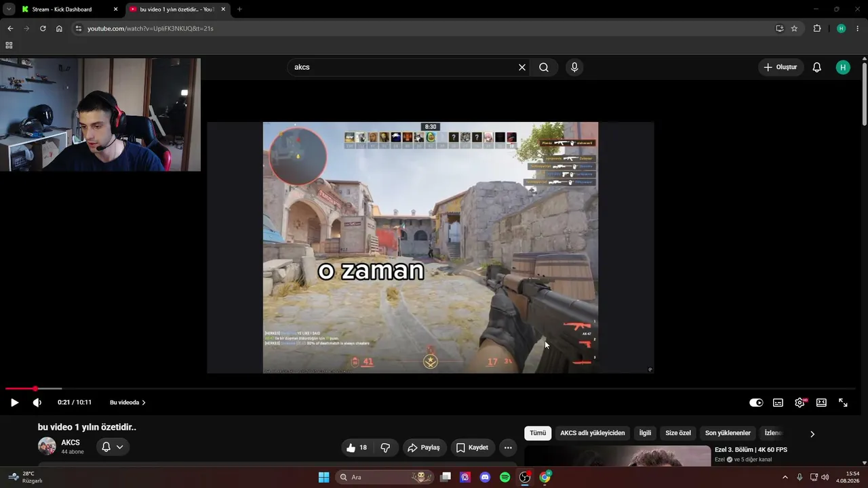The height and width of the screenshot is (488, 868).
Task: Install app icon in address bar
Action: click(779, 28)
